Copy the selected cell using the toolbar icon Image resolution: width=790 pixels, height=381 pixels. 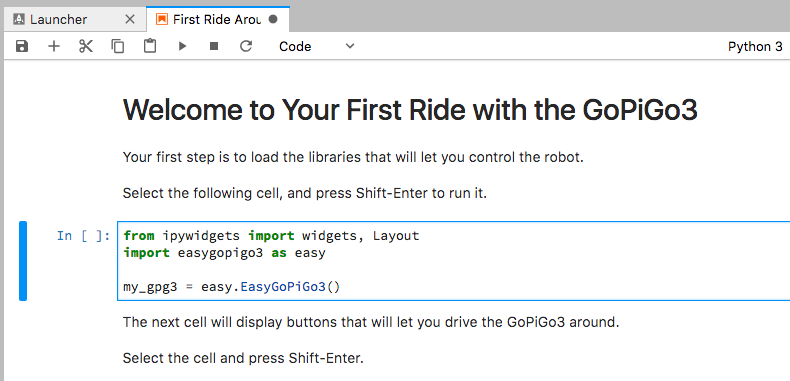[118, 46]
